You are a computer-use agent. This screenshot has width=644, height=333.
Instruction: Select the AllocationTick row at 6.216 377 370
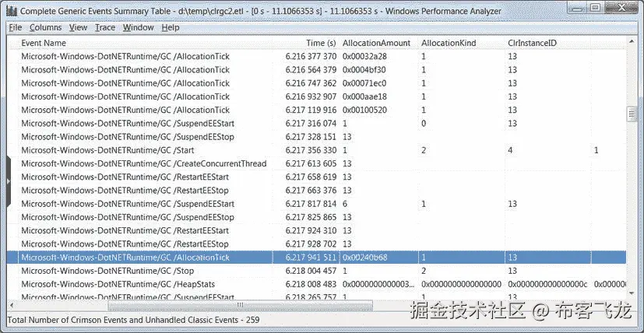click(316, 56)
